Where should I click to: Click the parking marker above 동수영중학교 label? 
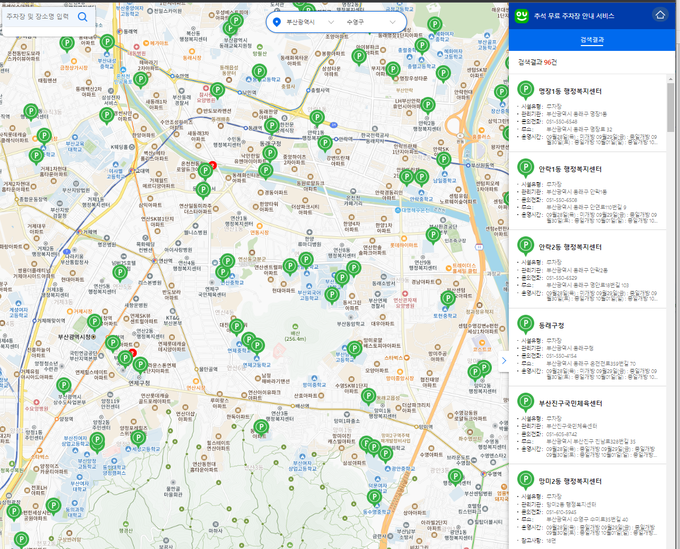click(374, 498)
